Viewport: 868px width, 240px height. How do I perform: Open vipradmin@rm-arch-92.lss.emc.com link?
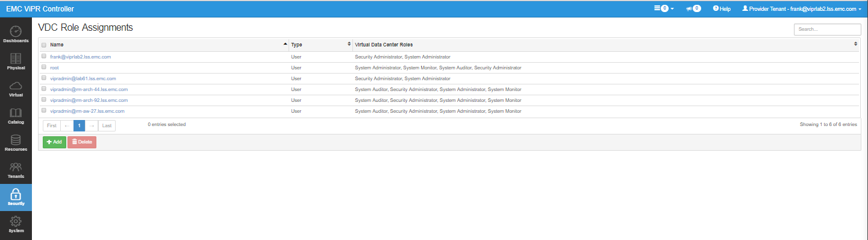coord(89,100)
